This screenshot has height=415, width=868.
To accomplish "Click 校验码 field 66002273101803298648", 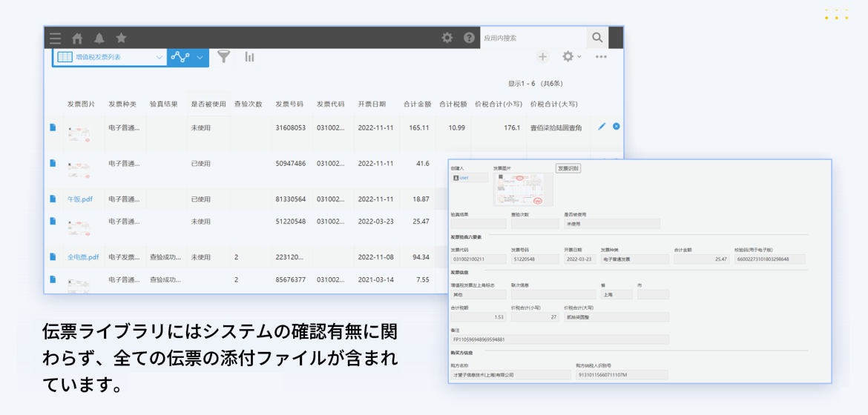I will [x=769, y=259].
